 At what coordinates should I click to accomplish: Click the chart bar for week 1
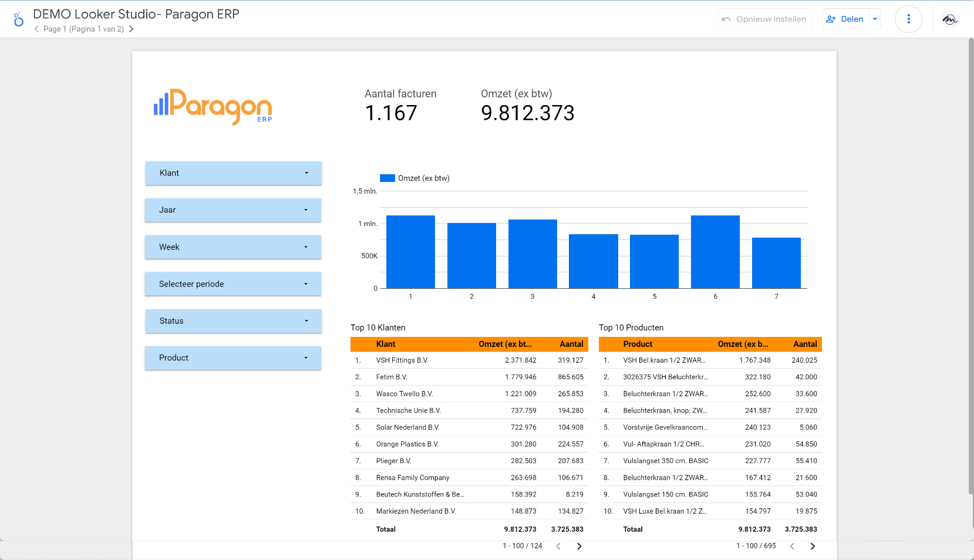click(410, 252)
